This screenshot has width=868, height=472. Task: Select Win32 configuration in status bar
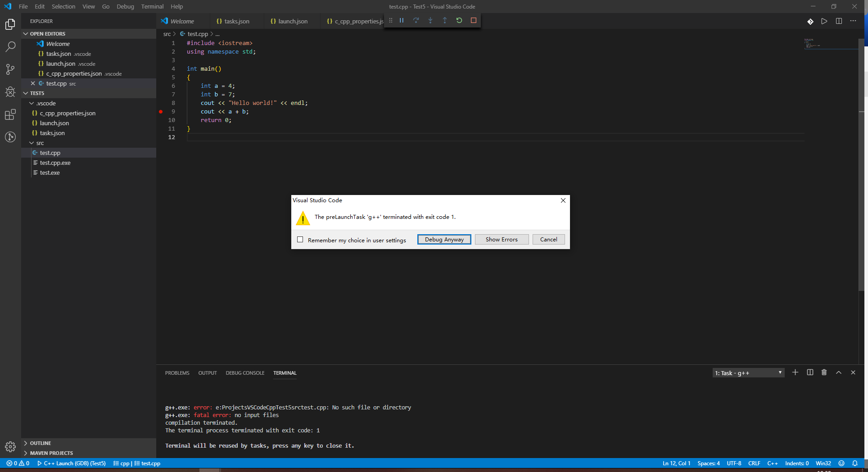tap(823, 463)
